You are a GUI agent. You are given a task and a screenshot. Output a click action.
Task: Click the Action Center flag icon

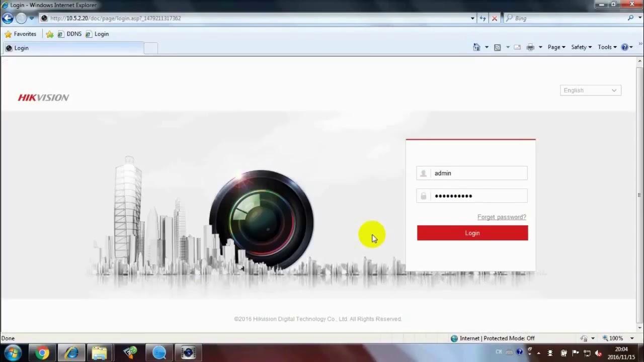tap(575, 353)
